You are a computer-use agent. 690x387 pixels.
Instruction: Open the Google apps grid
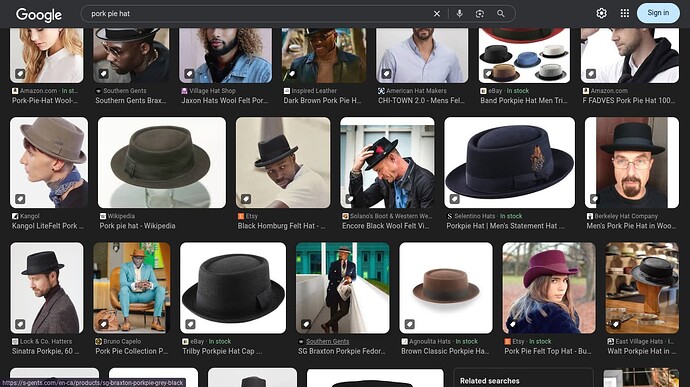click(x=624, y=13)
